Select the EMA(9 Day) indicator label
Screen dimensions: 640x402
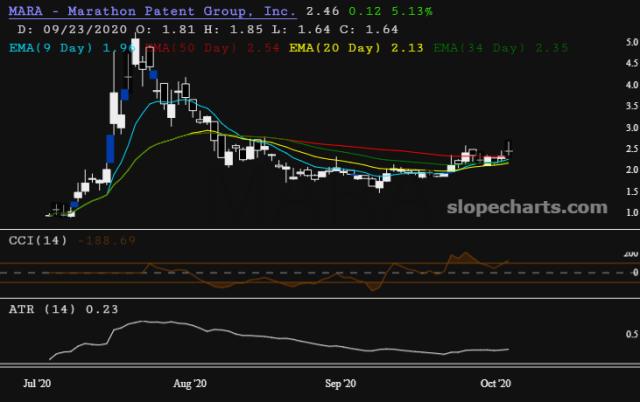[59, 46]
